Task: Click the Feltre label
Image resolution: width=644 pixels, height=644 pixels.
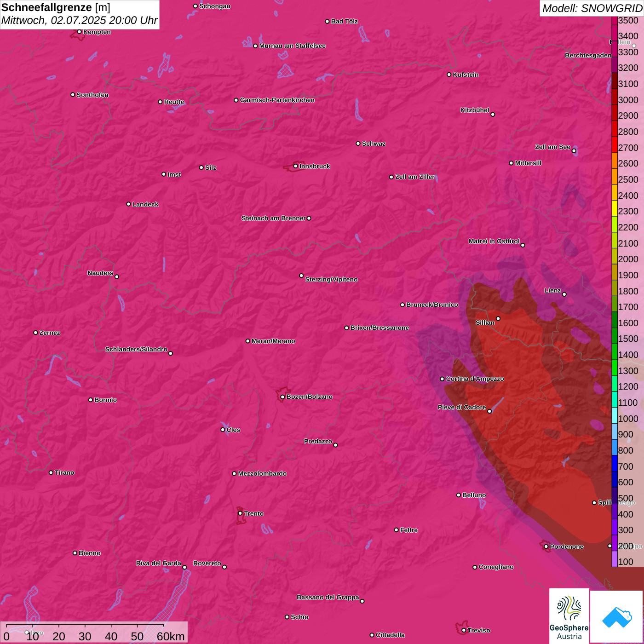Action: click(x=409, y=530)
